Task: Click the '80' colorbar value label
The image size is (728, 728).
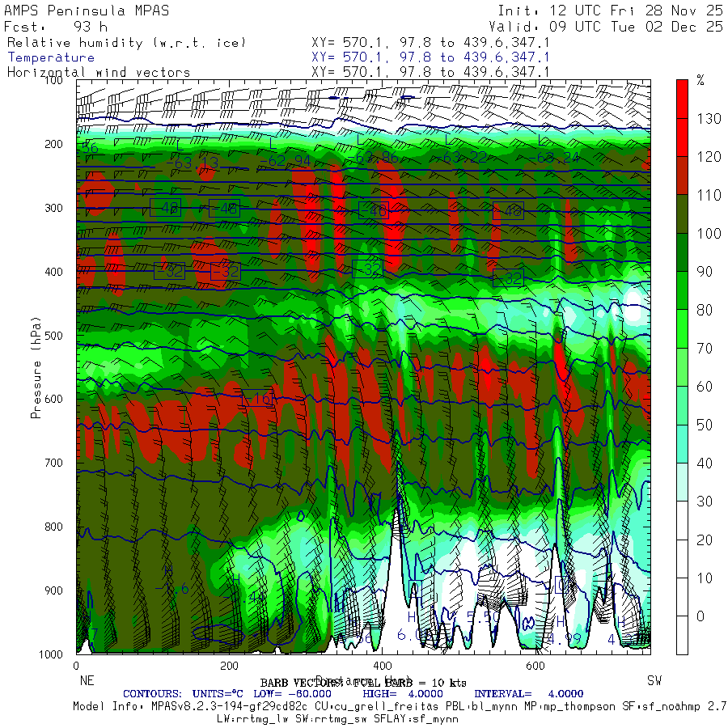Action: [705, 310]
